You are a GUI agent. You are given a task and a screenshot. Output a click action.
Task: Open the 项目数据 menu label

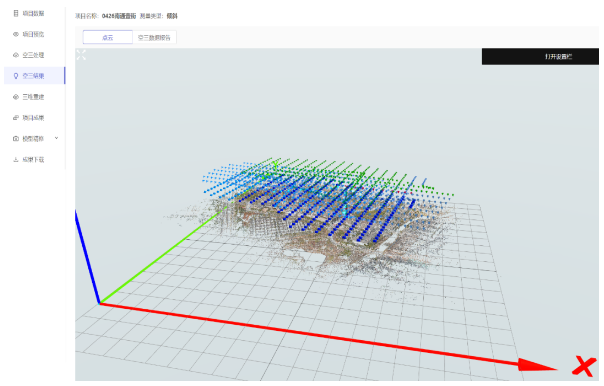click(x=33, y=13)
